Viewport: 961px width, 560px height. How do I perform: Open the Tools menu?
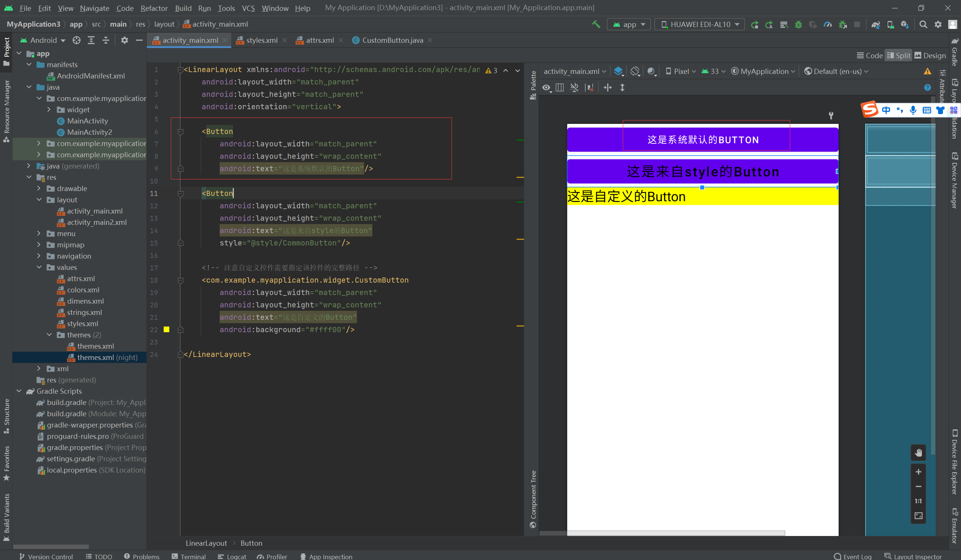click(226, 8)
